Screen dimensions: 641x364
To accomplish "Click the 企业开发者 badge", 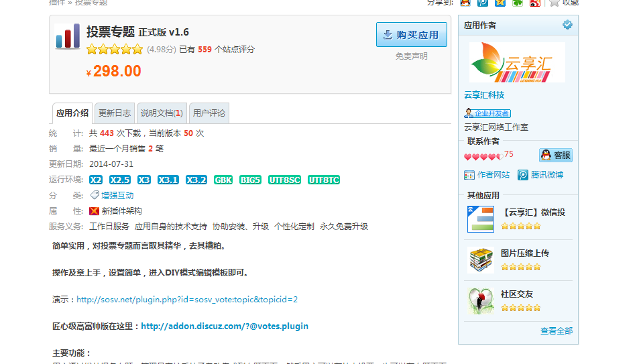I will tap(487, 113).
